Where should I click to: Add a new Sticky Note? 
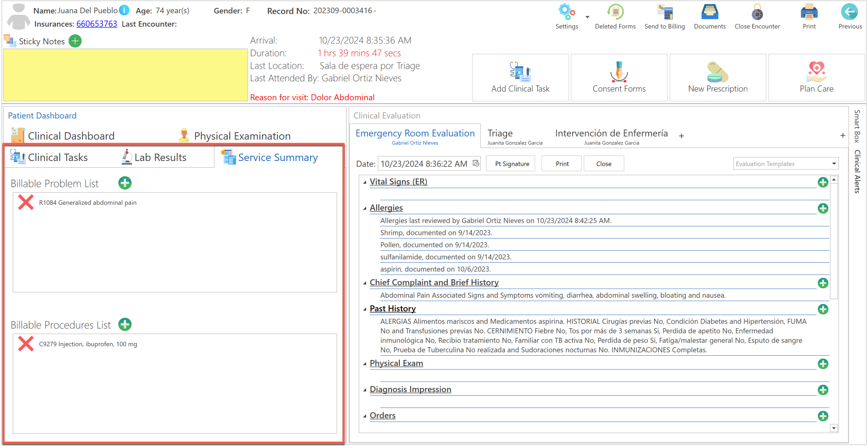(x=76, y=41)
